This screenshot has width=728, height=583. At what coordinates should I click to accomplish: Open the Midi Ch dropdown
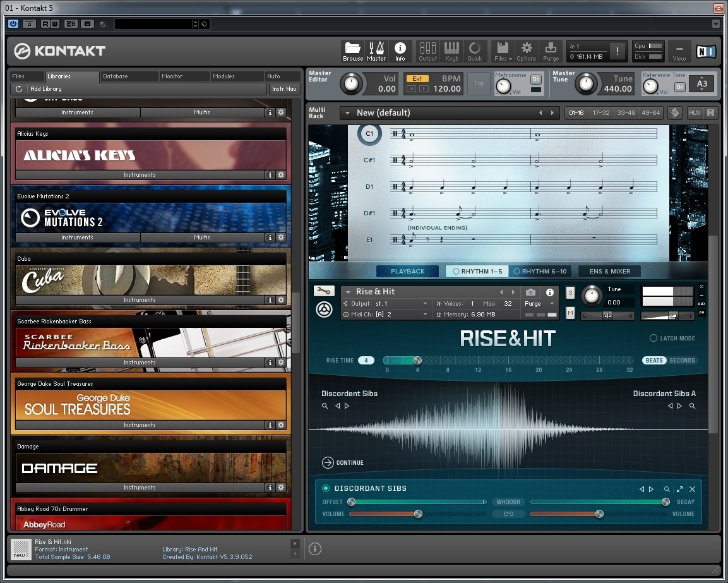tap(425, 315)
